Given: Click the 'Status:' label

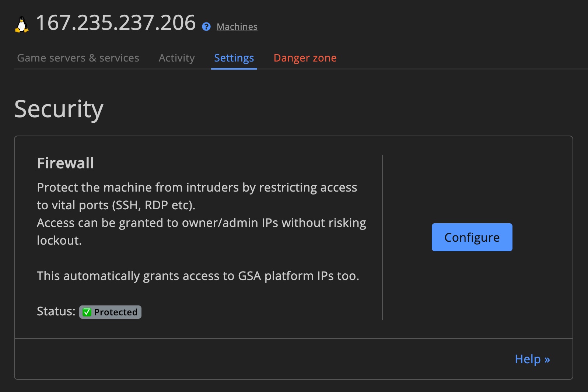Looking at the screenshot, I should (56, 312).
